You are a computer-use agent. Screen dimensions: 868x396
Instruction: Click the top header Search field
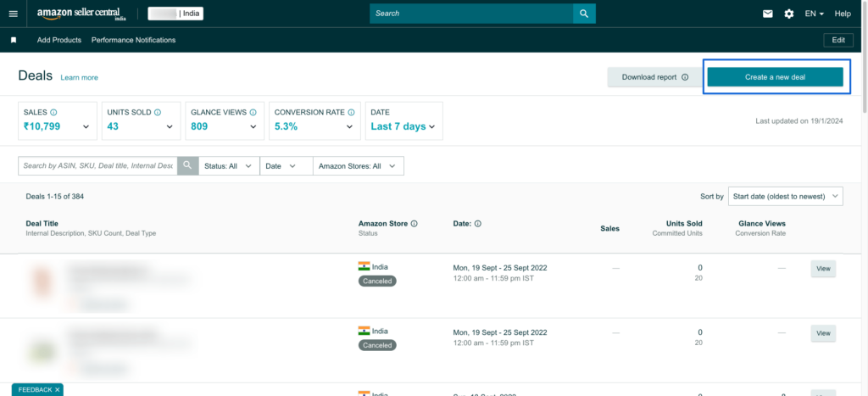click(x=471, y=14)
